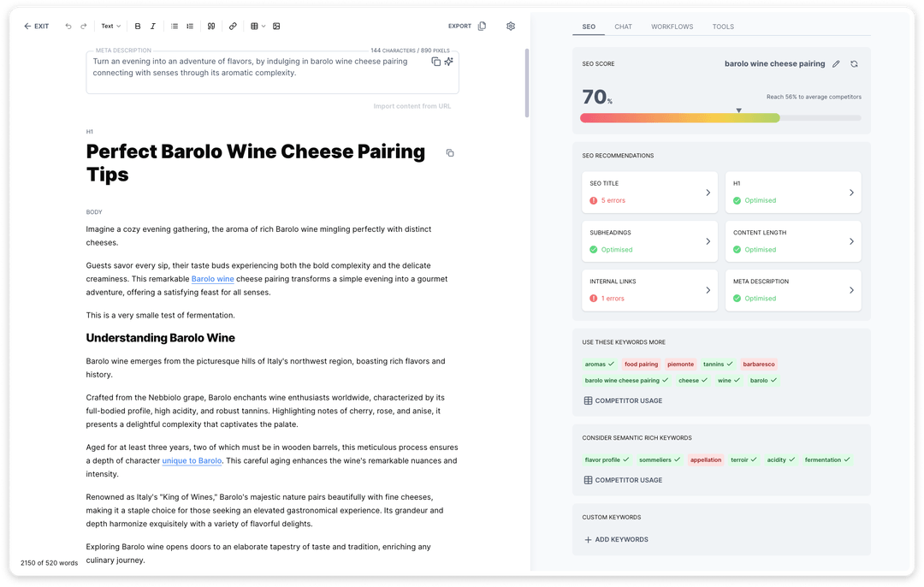Add a blockquote using the quote icon
This screenshot has height=587, width=924.
coord(211,27)
